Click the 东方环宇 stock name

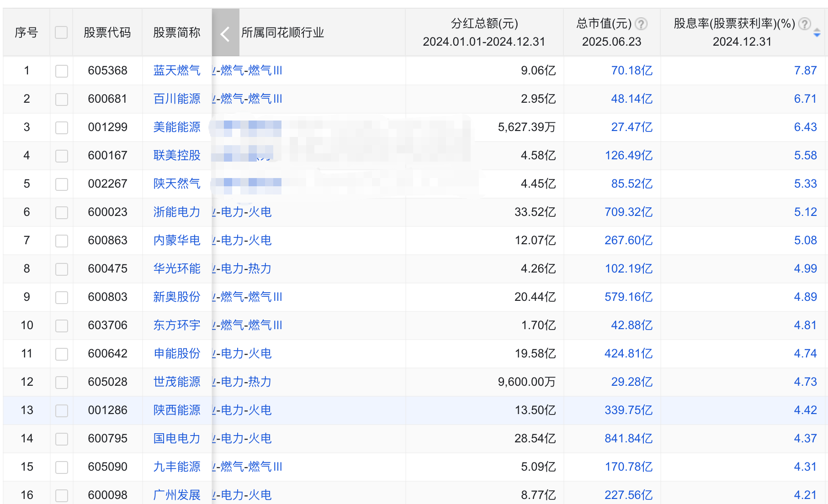point(177,325)
